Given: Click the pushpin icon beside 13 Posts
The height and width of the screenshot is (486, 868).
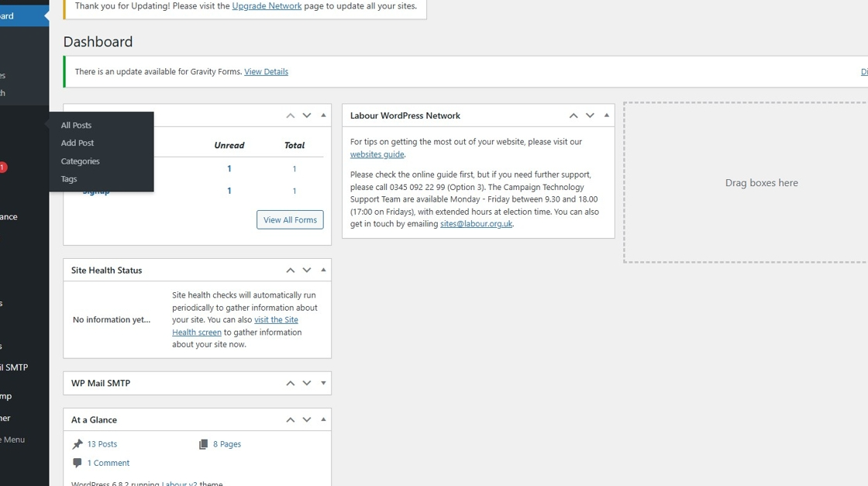Looking at the screenshot, I should click(77, 444).
